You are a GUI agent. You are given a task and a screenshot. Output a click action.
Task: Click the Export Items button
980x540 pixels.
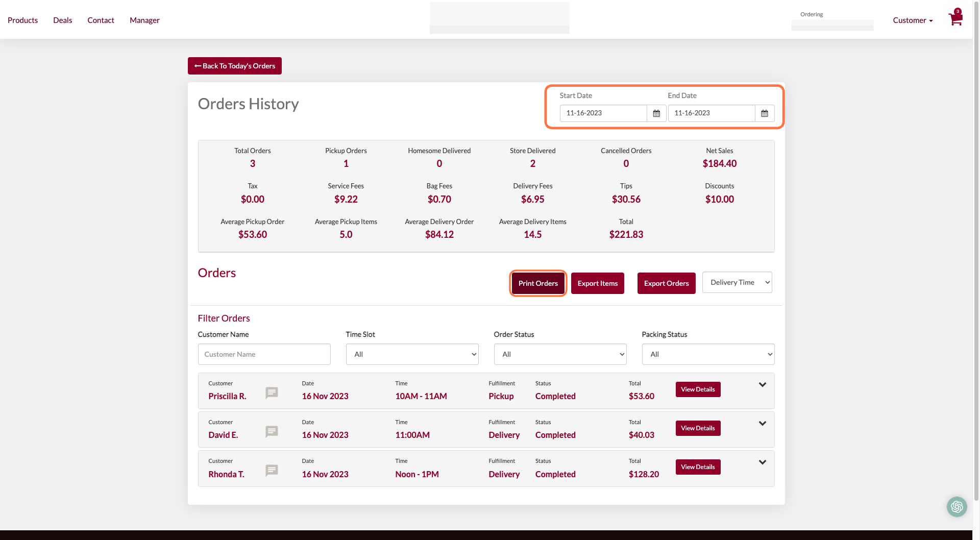pos(597,283)
